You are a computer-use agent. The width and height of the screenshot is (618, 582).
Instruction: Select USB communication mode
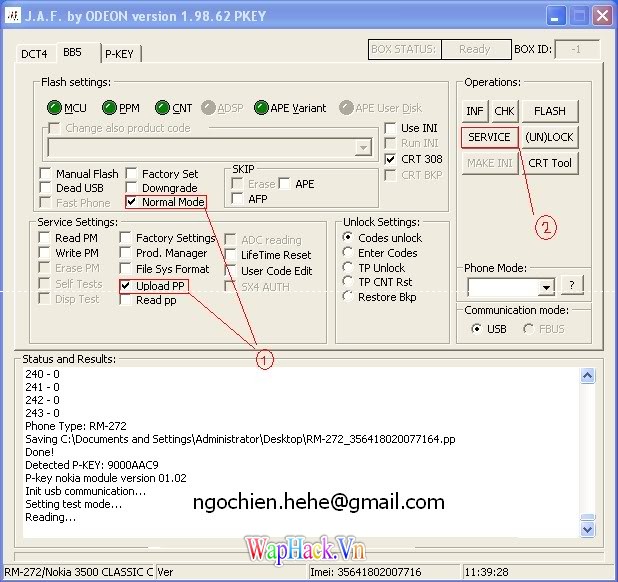pos(477,329)
